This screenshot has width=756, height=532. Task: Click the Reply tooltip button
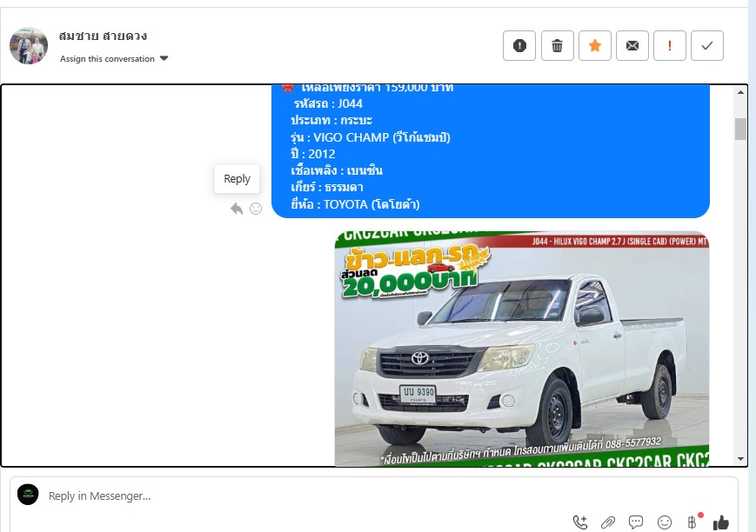click(x=237, y=179)
